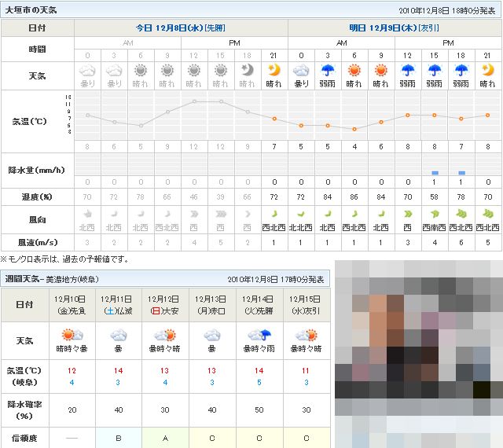Click the 信頼度 row label

click(x=24, y=438)
